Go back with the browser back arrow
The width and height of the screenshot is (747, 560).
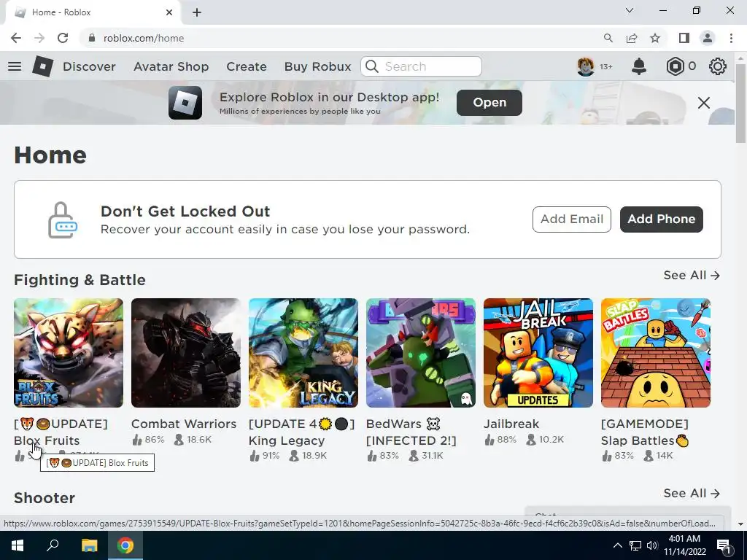click(x=16, y=38)
